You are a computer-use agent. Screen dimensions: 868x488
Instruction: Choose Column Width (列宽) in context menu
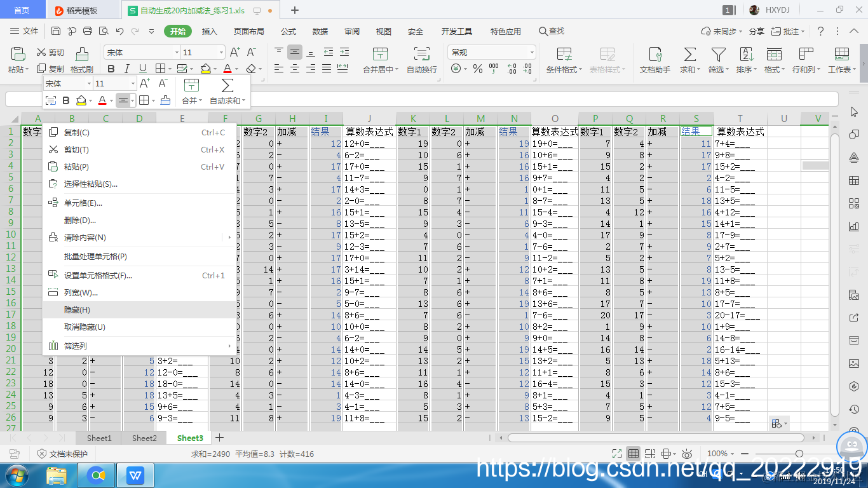[x=139, y=293]
